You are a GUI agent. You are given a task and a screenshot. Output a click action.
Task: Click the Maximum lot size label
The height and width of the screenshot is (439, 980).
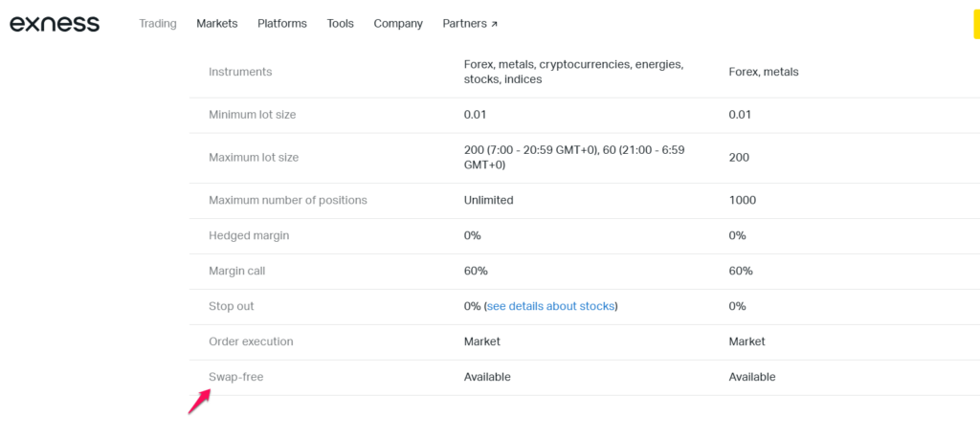pos(254,158)
